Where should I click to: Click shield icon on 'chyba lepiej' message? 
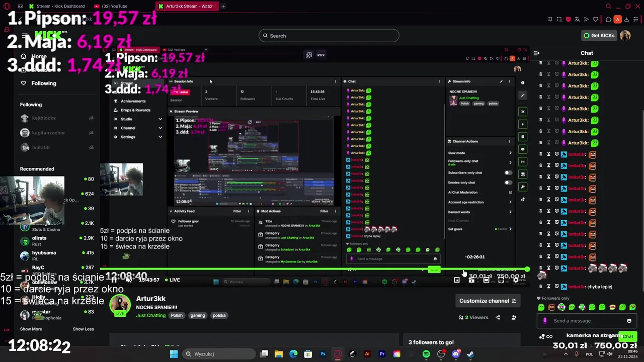click(x=556, y=287)
